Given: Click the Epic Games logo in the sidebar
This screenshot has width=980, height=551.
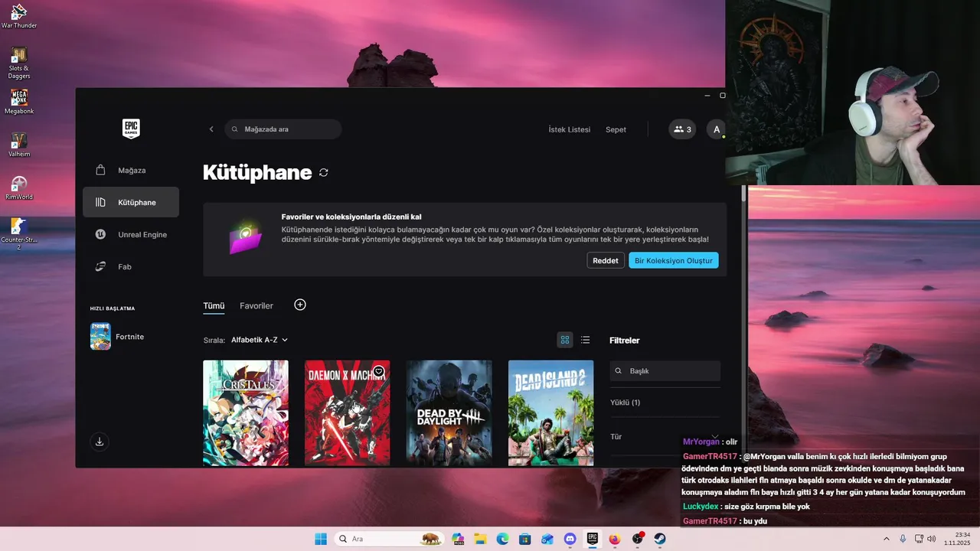Looking at the screenshot, I should point(131,129).
